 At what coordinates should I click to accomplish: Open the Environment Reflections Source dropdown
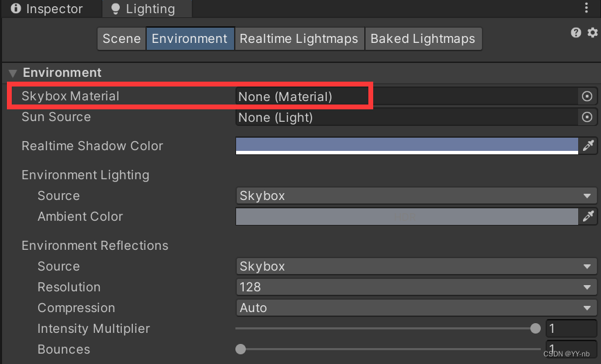coord(416,266)
